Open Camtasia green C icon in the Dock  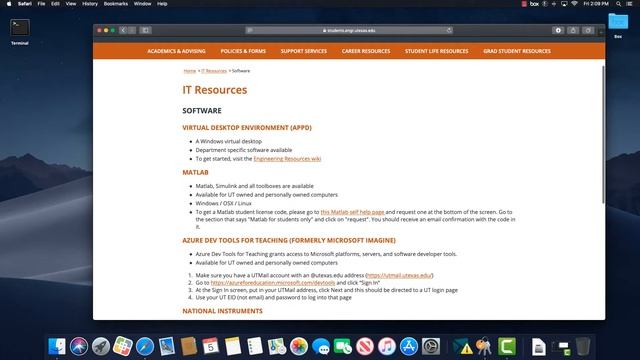507,347
